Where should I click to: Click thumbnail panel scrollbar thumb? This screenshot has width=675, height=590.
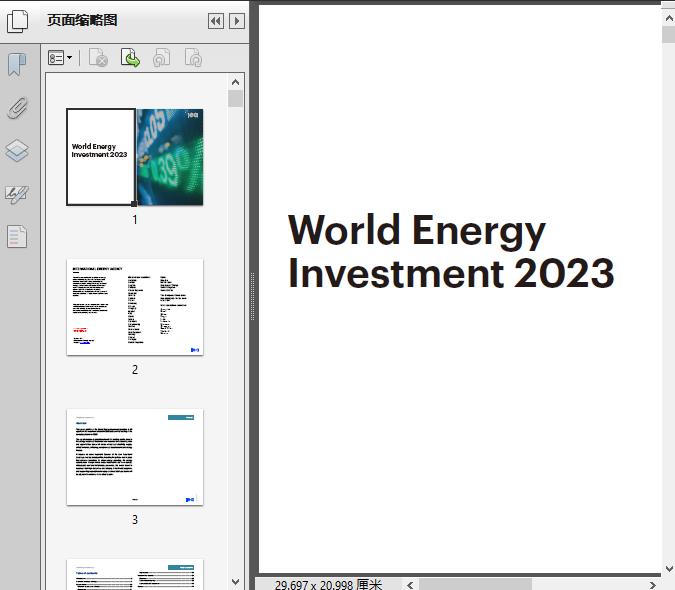[235, 99]
